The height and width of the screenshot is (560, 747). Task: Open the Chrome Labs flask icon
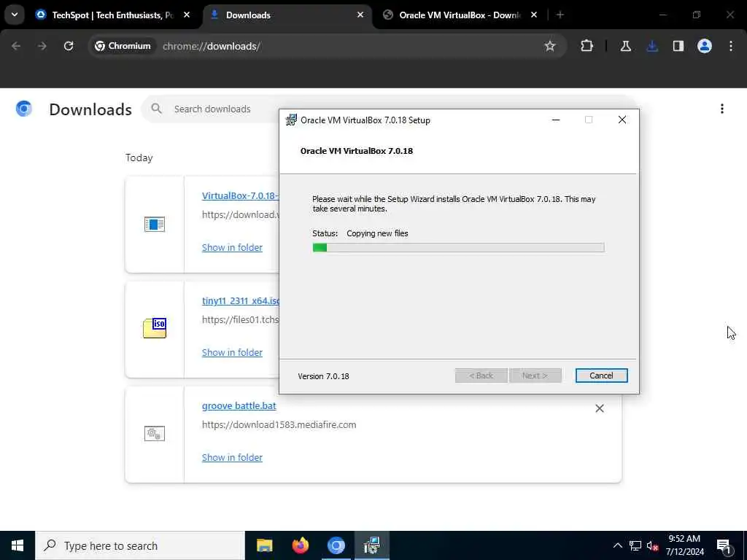[x=626, y=46]
